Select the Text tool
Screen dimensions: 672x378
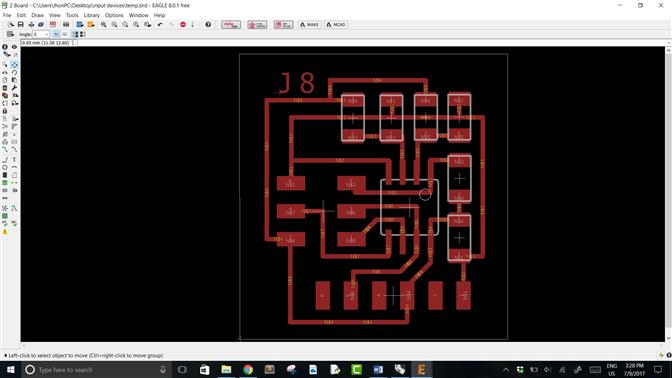[x=14, y=159]
